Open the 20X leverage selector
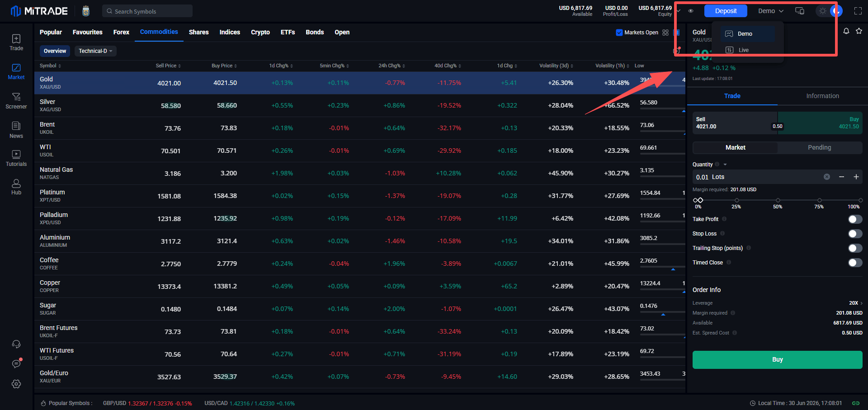The image size is (868, 410). point(856,303)
